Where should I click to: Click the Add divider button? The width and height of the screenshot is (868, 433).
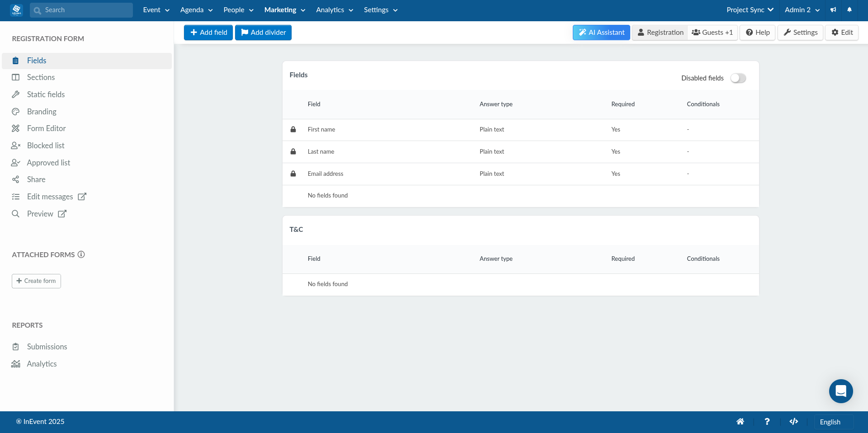coord(263,32)
